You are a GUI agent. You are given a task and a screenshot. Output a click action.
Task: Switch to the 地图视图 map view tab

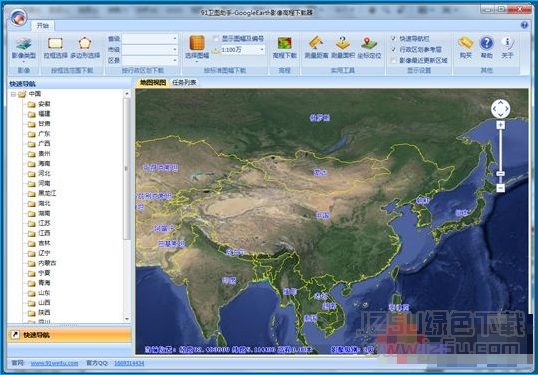tap(153, 82)
